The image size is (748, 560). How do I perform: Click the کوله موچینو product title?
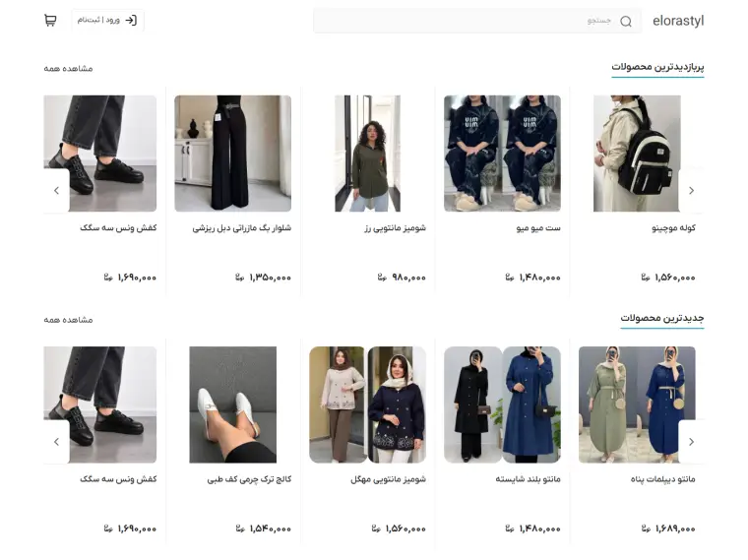click(x=673, y=228)
